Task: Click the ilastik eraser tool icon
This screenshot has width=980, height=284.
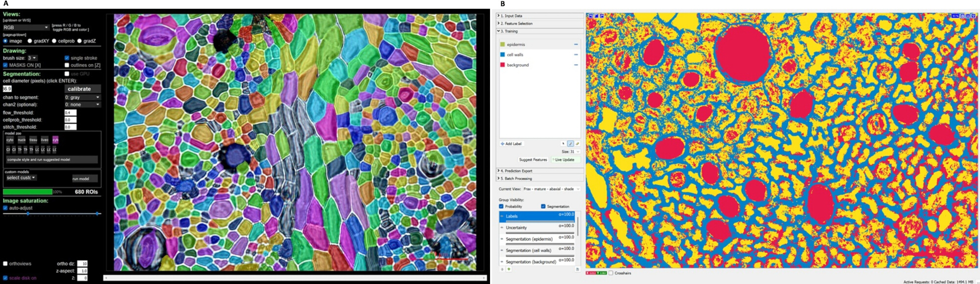Action: pos(577,144)
